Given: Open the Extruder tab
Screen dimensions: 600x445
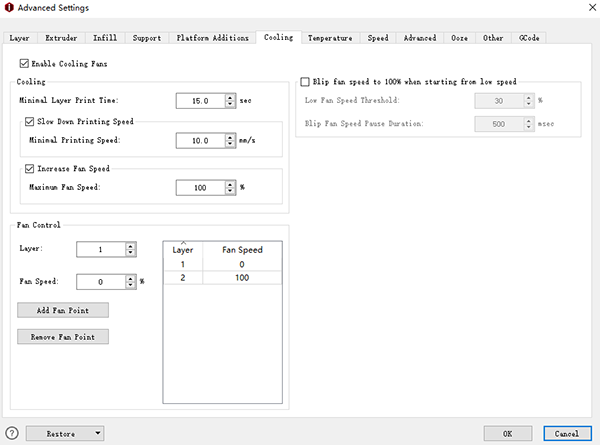Looking at the screenshot, I should pyautogui.click(x=62, y=38).
